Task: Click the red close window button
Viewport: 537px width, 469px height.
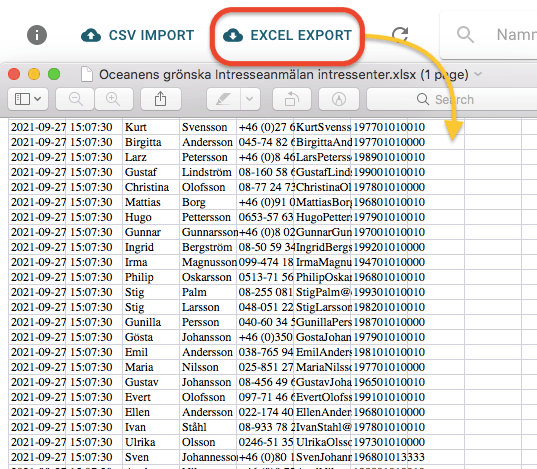Action: pyautogui.click(x=14, y=74)
